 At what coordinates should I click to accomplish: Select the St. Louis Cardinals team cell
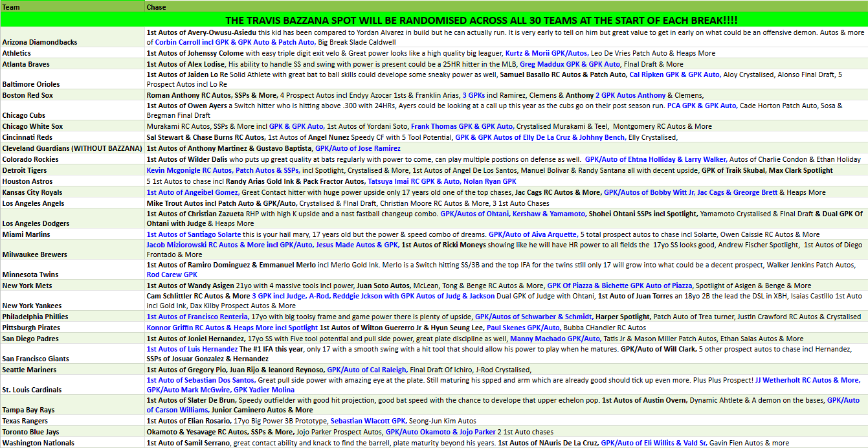coord(72,385)
